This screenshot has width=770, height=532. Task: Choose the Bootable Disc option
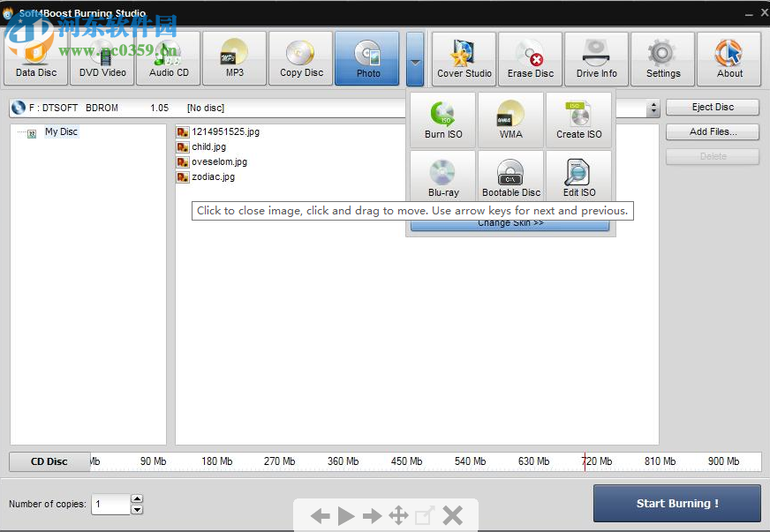[510, 176]
